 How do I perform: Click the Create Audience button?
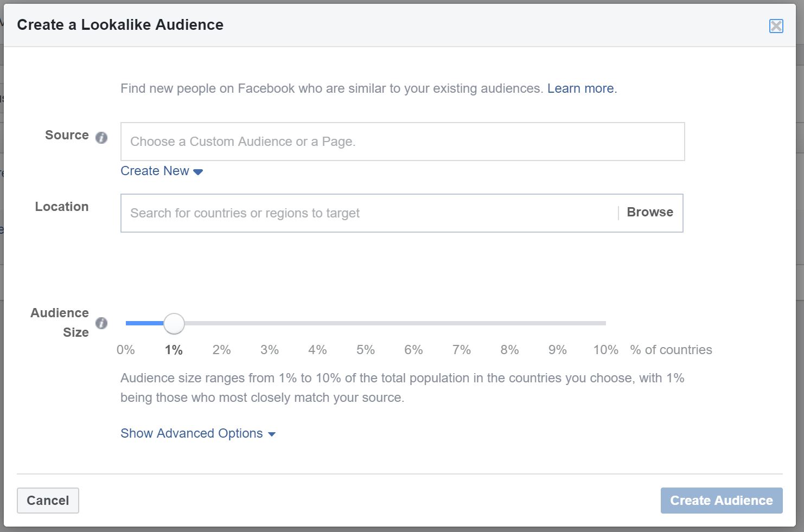[721, 501]
